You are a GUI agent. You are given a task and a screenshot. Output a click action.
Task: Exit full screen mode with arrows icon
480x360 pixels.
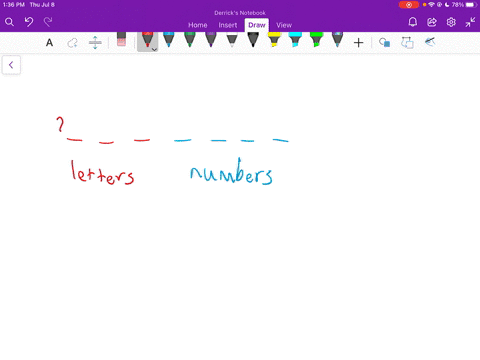(x=470, y=22)
